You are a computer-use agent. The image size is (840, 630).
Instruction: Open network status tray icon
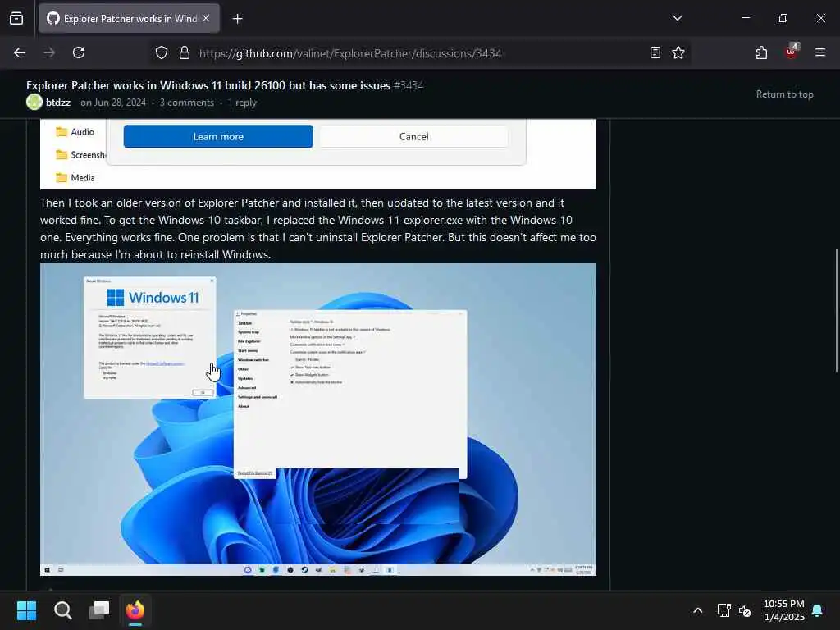point(724,610)
